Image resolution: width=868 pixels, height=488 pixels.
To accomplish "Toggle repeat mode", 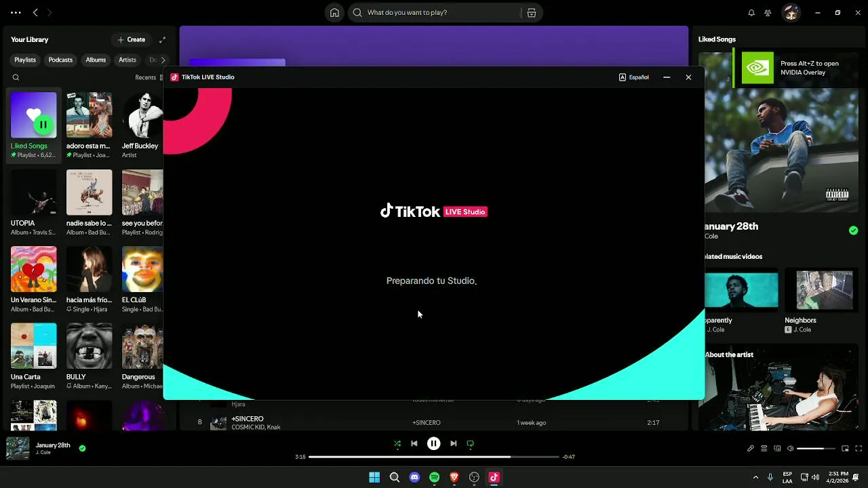I will click(x=470, y=444).
